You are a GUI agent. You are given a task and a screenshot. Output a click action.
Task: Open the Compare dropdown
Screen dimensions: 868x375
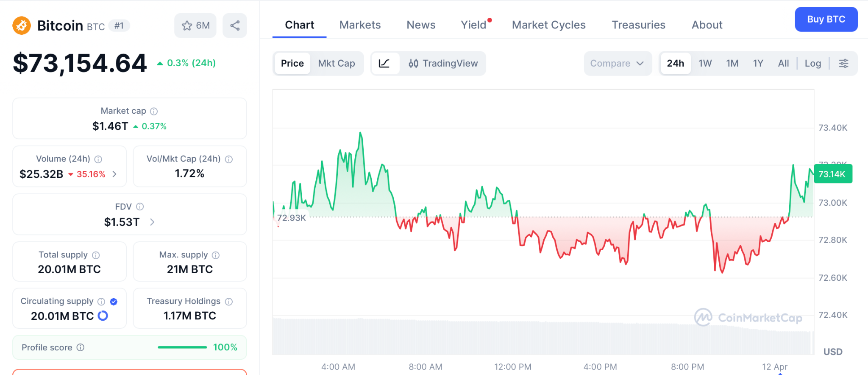[x=617, y=63]
